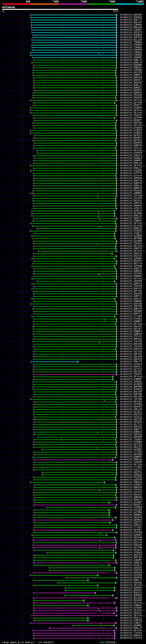The image size is (146, 644).
Task: Select the query title AV538849
Action: [8, 8]
